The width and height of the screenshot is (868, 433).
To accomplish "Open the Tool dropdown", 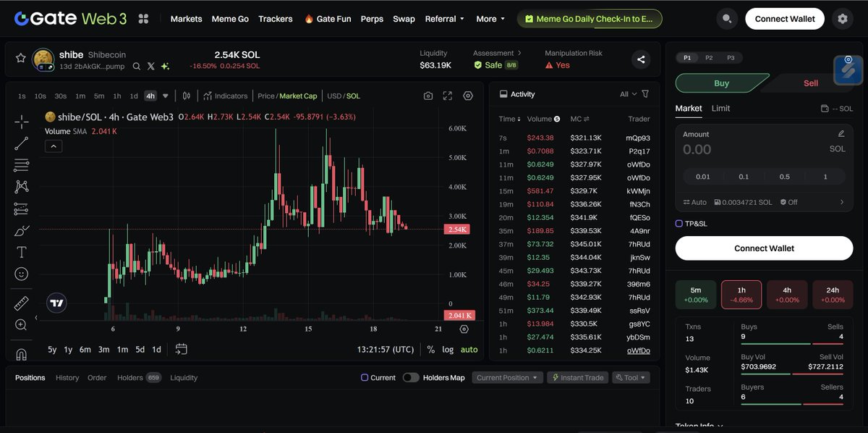I will pos(631,377).
